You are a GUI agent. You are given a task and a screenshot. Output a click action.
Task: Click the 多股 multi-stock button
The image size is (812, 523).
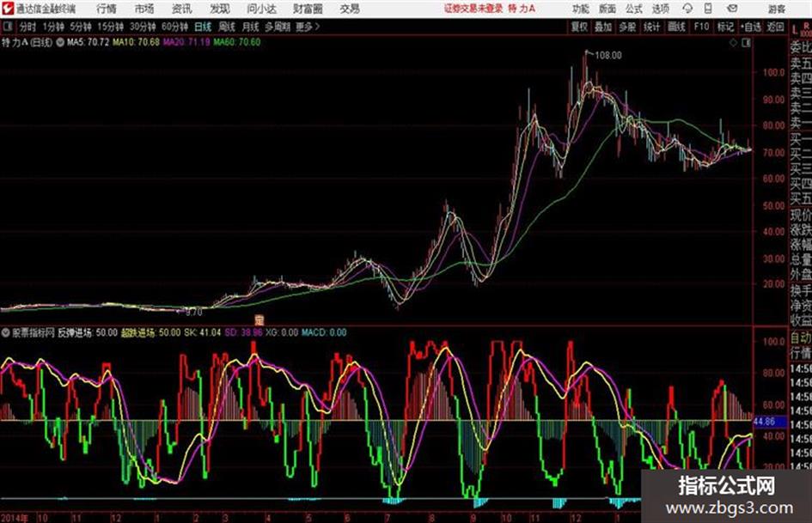pyautogui.click(x=627, y=27)
